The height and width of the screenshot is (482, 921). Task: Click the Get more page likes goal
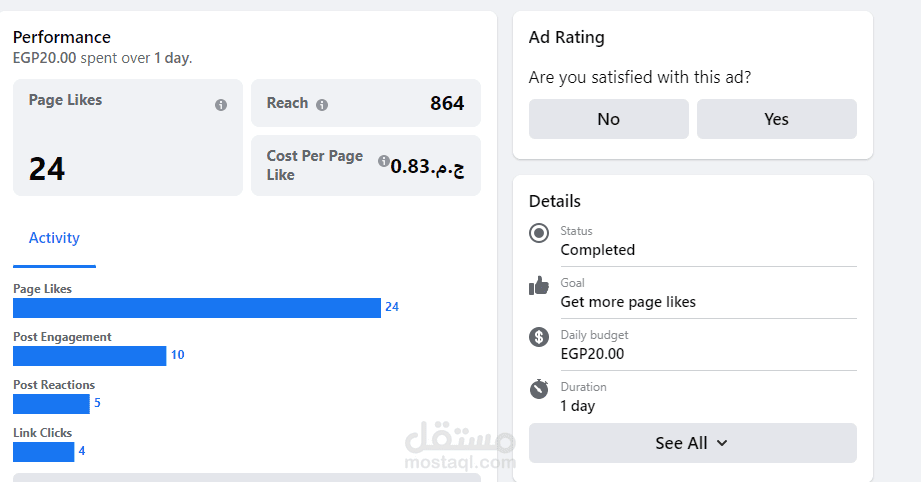point(628,302)
